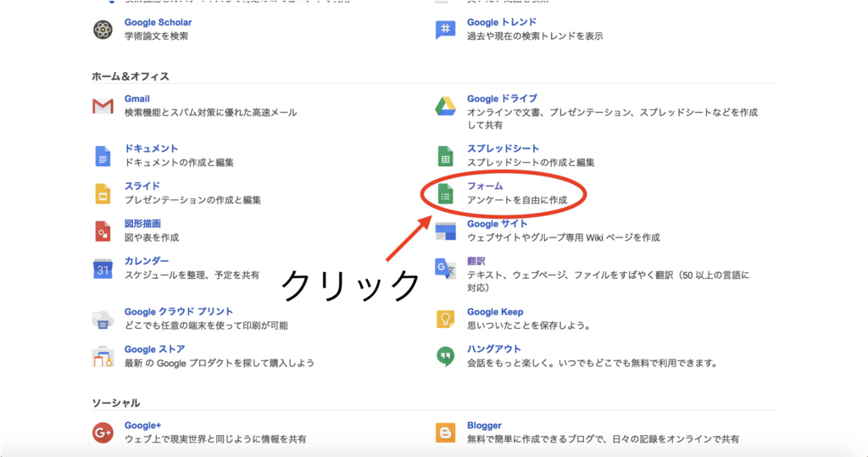The width and height of the screenshot is (868, 457).
Task: Click the yellow Slides icon
Action: click(x=103, y=194)
